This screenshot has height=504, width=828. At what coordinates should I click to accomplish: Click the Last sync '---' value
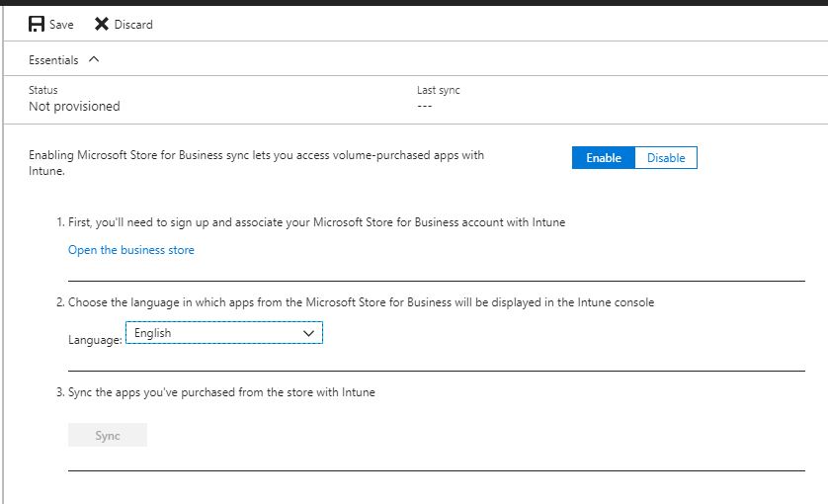point(425,106)
